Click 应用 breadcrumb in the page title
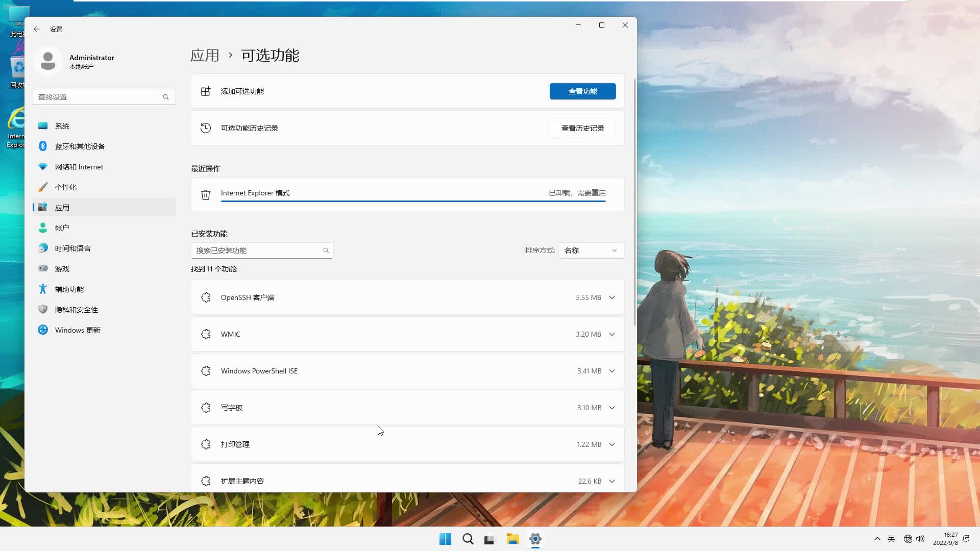The height and width of the screenshot is (551, 980). pyautogui.click(x=205, y=55)
